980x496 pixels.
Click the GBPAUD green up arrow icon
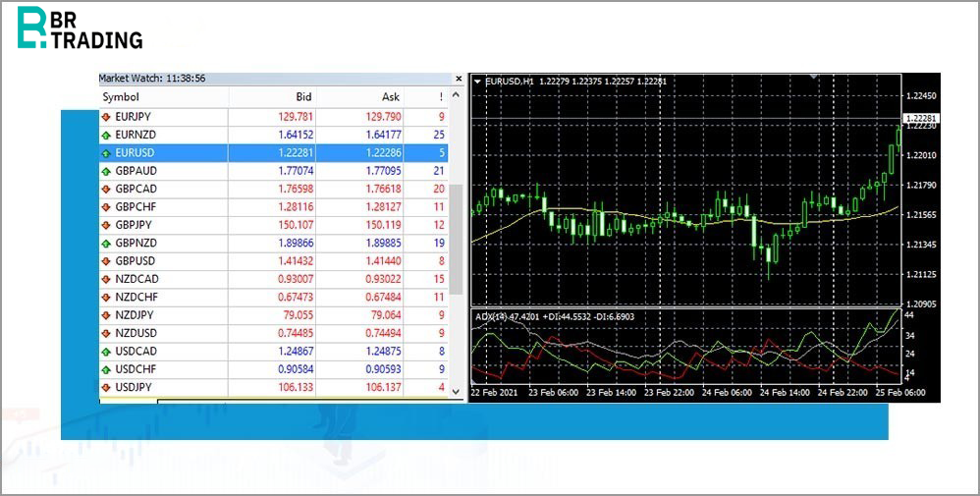coord(106,171)
